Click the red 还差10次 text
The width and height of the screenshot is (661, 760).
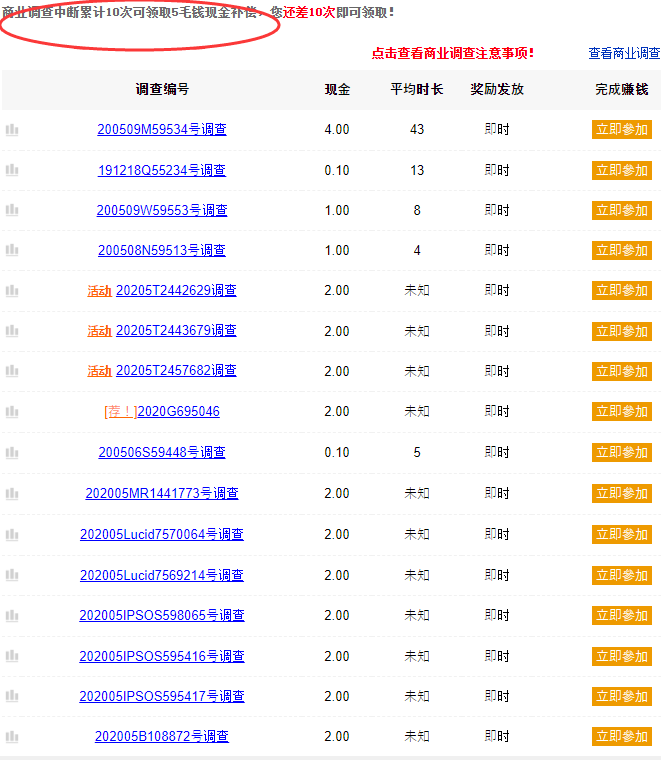(309, 12)
